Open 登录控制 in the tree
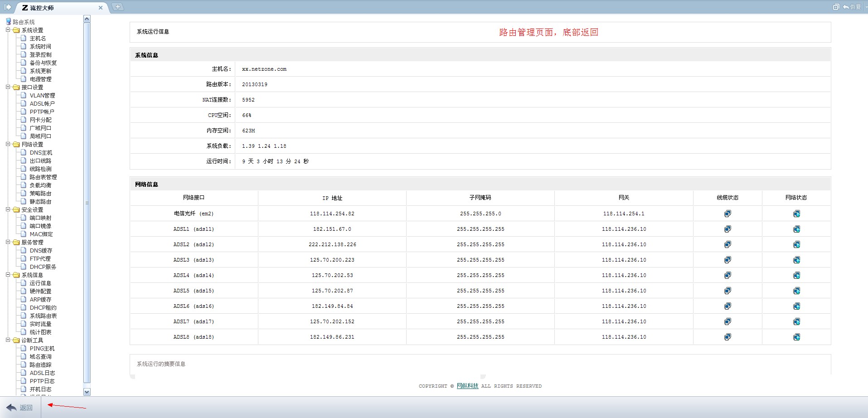Image resolution: width=868 pixels, height=418 pixels. tap(40, 55)
